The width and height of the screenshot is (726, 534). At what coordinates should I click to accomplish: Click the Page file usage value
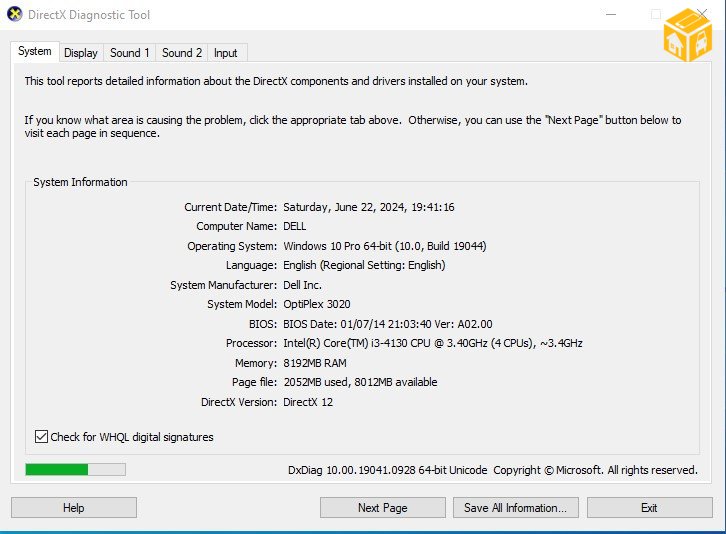point(360,382)
